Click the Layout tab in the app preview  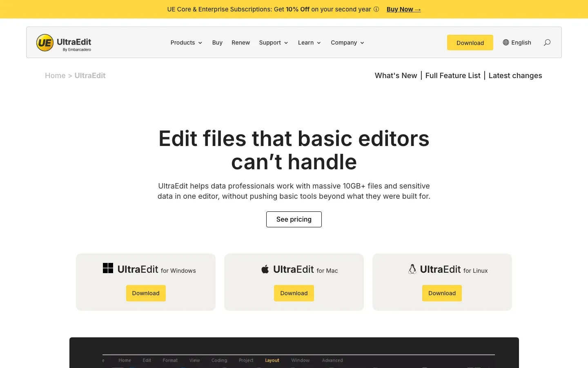[x=272, y=360]
